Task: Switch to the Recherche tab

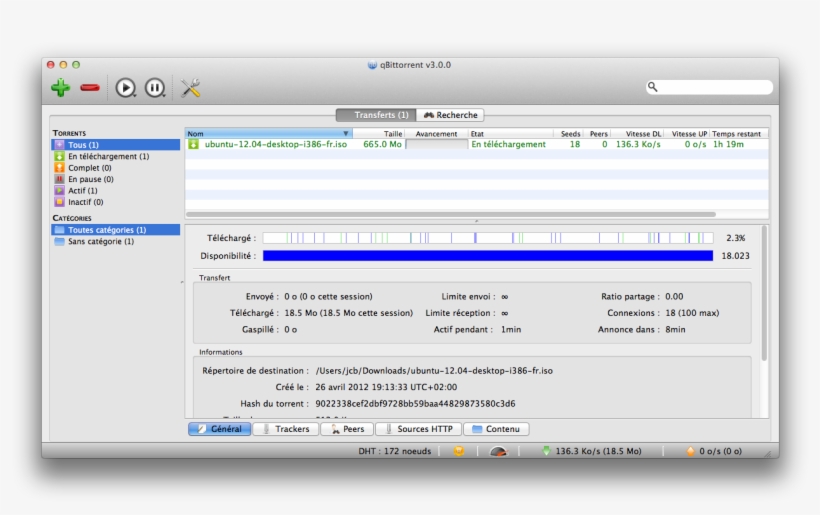Action: coord(450,115)
